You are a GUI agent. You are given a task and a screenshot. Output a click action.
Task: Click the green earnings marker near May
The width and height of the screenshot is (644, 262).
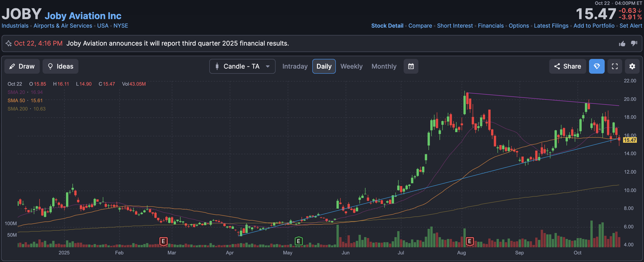[299, 241]
